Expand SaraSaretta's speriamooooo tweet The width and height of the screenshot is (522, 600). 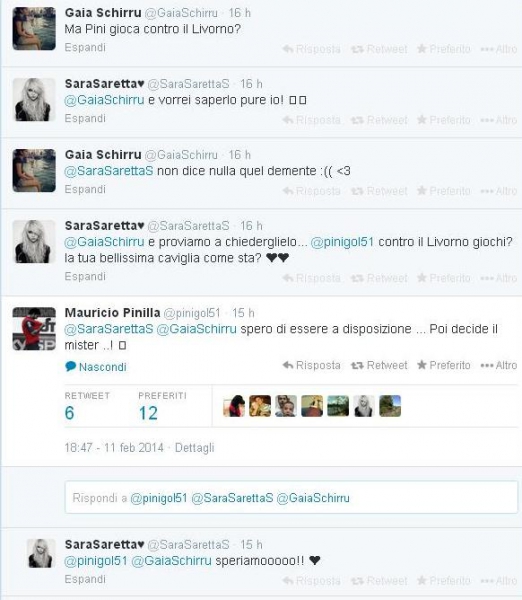point(85,579)
